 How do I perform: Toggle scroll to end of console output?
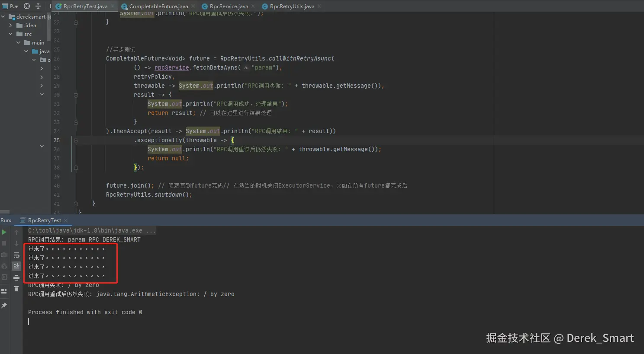click(16, 266)
